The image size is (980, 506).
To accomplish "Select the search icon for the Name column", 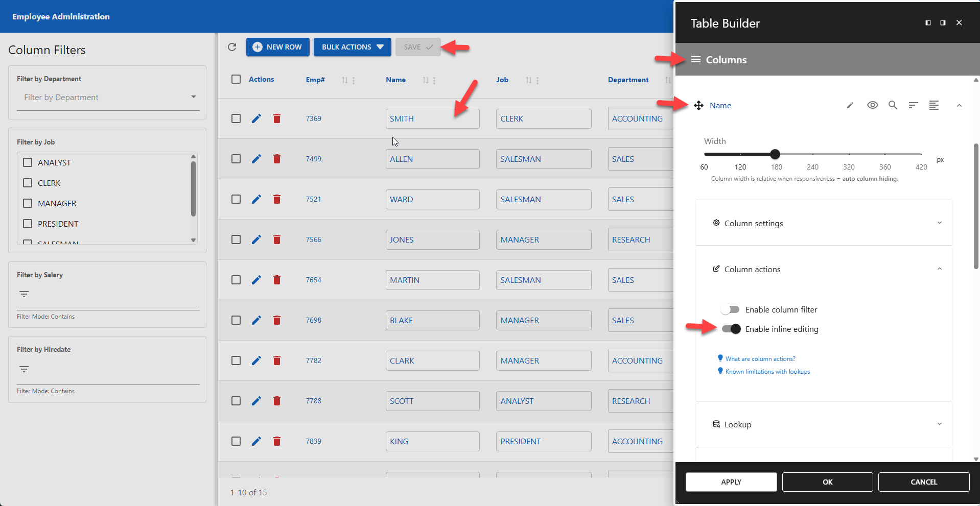I will click(x=893, y=105).
